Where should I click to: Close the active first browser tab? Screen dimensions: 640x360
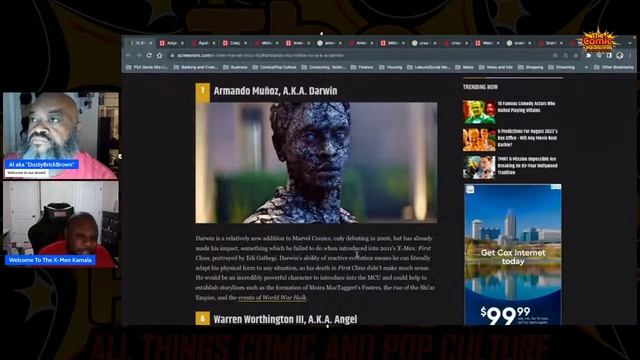click(151, 43)
